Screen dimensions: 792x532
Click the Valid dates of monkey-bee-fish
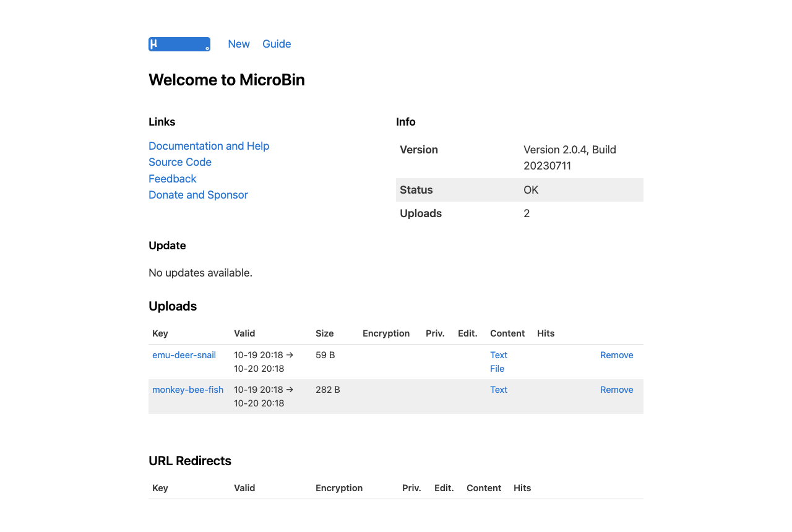point(264,397)
